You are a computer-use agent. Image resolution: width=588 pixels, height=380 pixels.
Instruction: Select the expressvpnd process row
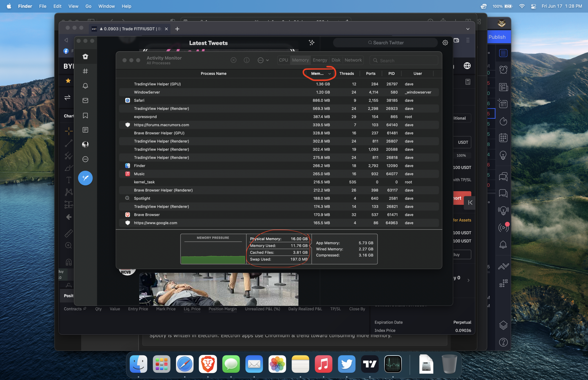(x=279, y=117)
